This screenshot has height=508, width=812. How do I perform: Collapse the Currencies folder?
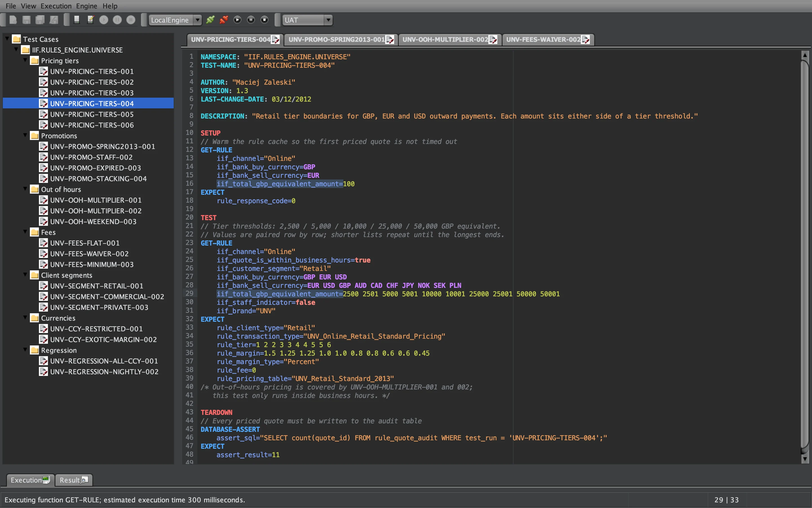pos(25,317)
